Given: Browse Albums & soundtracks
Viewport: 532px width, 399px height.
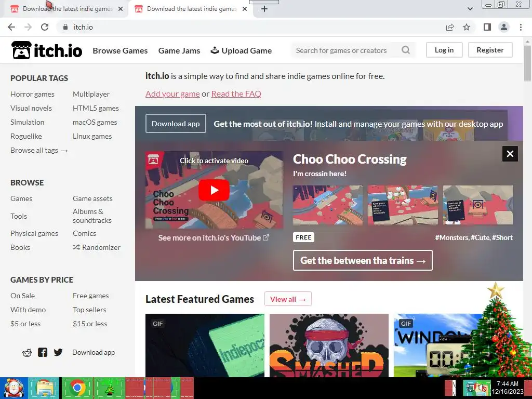Looking at the screenshot, I should (92, 216).
